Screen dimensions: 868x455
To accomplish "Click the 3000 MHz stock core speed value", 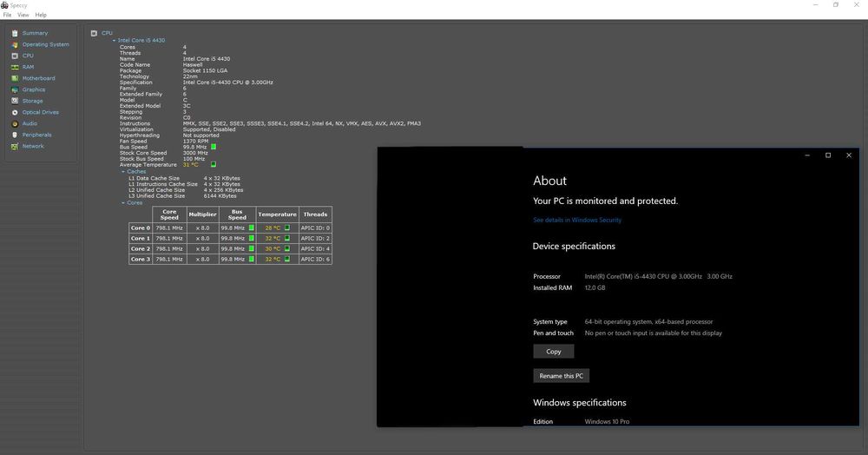I will pos(194,153).
